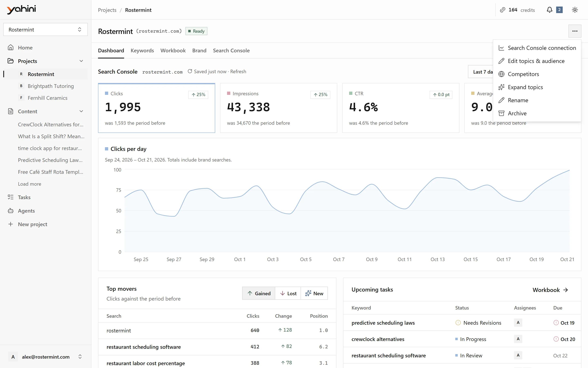Click the notification count badge 2
Viewport: 588px width, 368px height.
559,10
